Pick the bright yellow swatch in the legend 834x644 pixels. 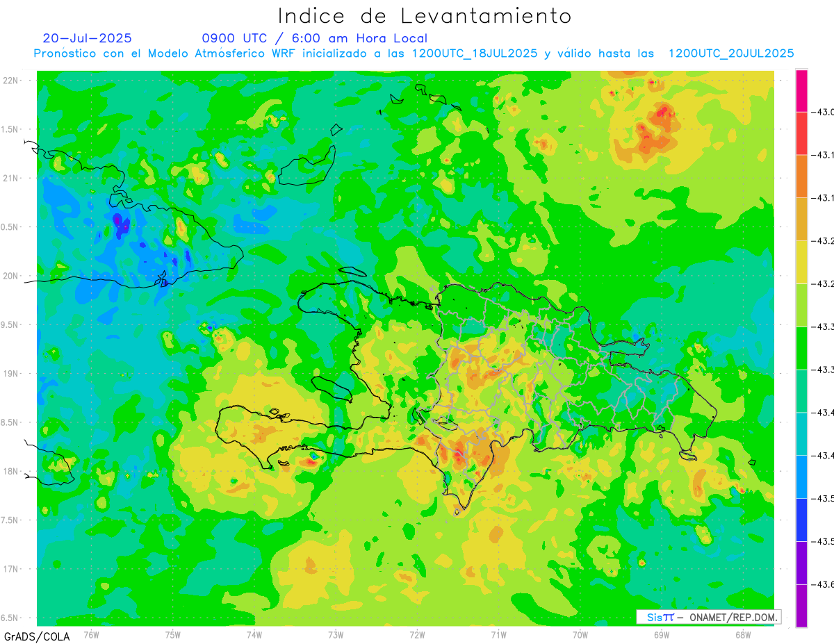coord(801,263)
